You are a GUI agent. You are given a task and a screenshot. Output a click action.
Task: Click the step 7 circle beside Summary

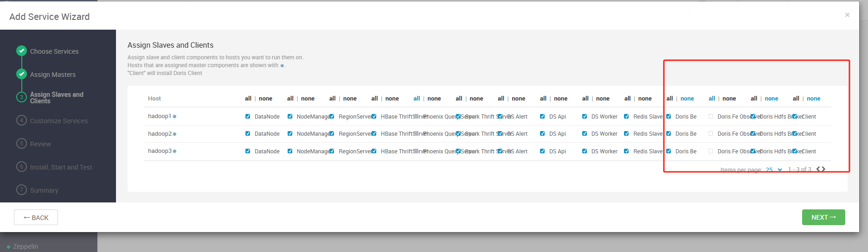point(21,190)
